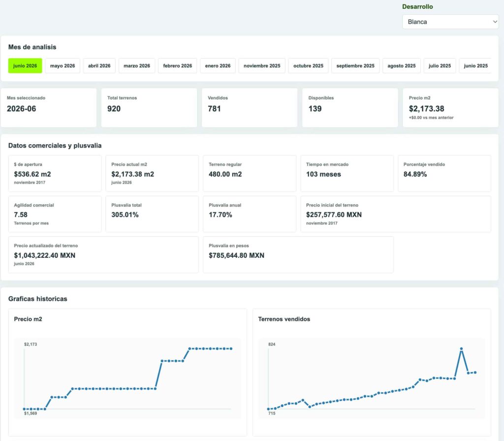This screenshot has width=504, height=441.
Task: Click the Desarrollo label
Action: pyautogui.click(x=417, y=6)
